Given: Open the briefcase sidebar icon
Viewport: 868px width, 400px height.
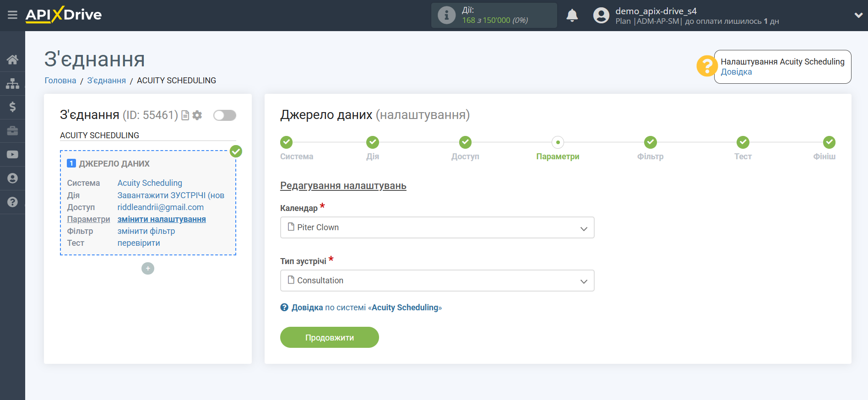Looking at the screenshot, I should 12,131.
